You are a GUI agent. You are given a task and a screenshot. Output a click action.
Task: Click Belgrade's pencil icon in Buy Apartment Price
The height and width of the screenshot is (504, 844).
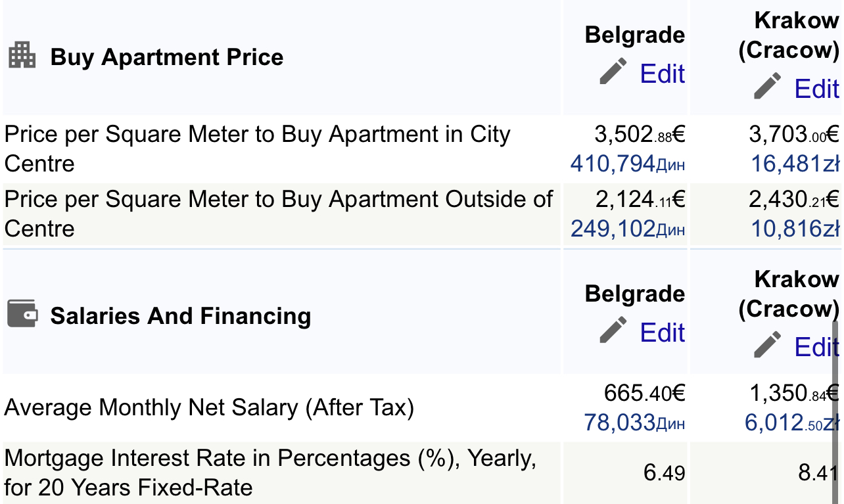pos(613,71)
